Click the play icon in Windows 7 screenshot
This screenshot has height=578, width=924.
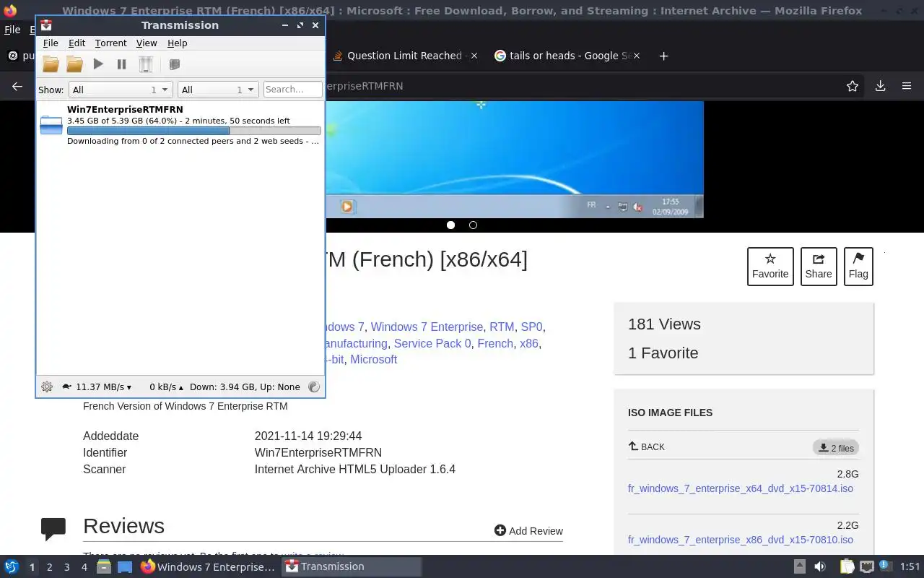coord(347,207)
